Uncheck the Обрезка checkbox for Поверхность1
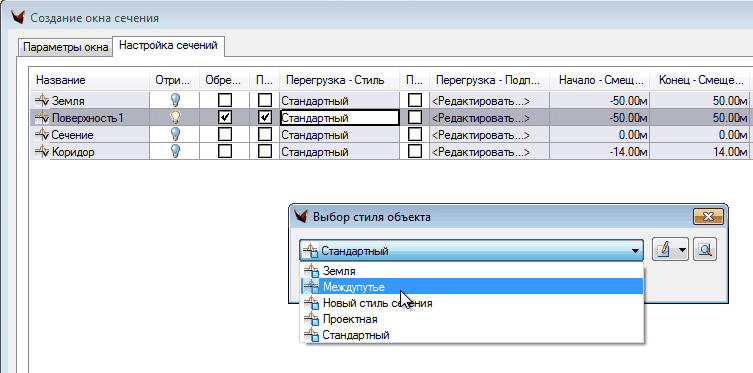753x373 pixels. coord(224,118)
